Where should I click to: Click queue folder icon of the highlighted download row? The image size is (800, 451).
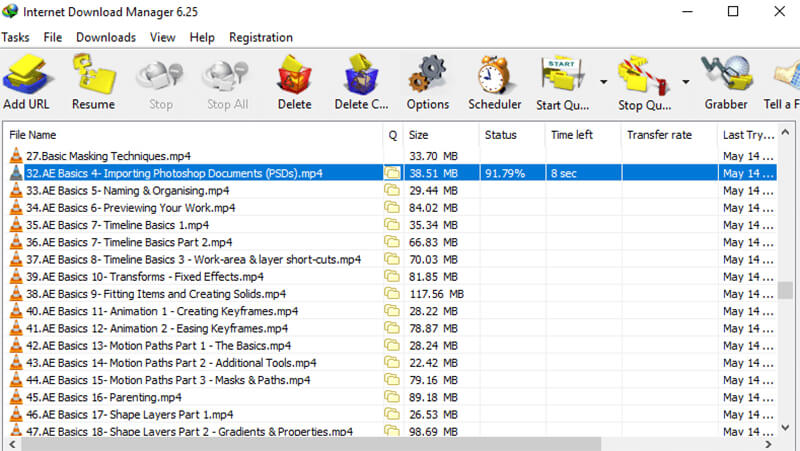[x=392, y=173]
